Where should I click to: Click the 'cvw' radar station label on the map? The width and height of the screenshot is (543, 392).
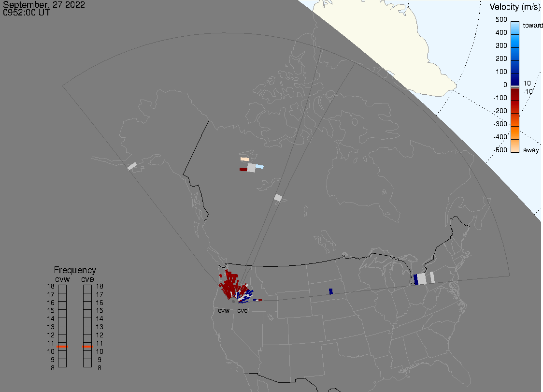(x=224, y=310)
